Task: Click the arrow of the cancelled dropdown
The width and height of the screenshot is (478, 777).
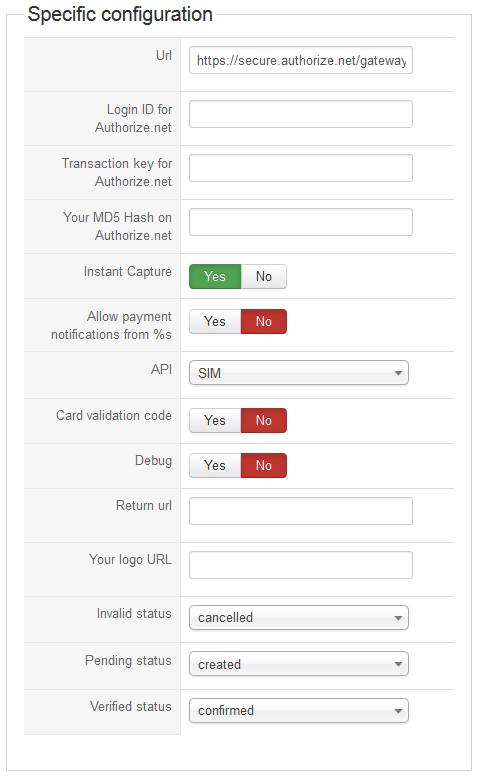Action: tap(398, 618)
